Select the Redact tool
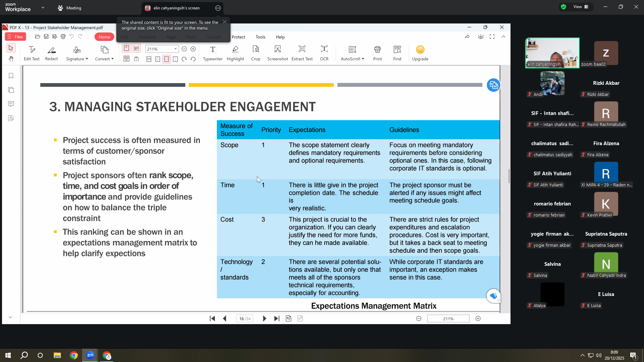This screenshot has width=644, height=362. [51, 53]
